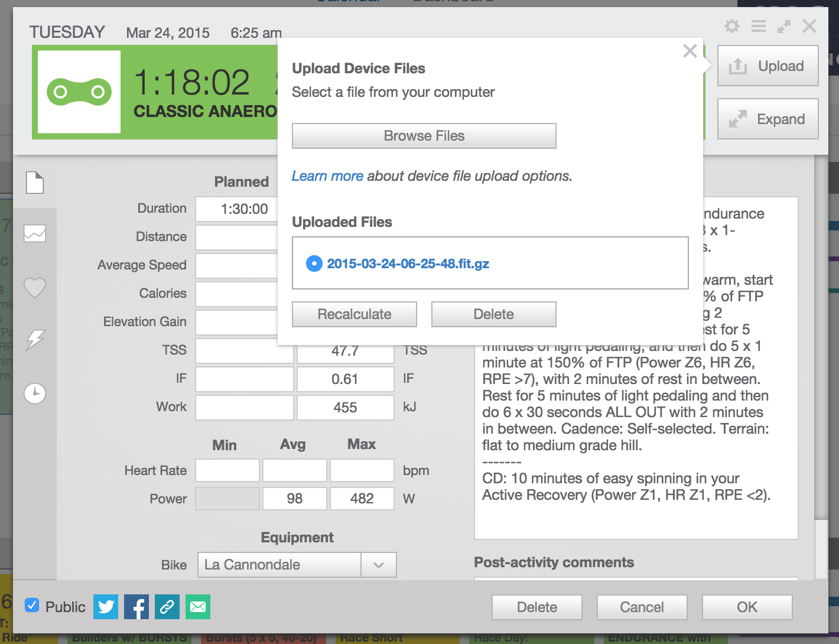This screenshot has height=644, width=839.
Task: Click the Browse Files button
Action: [424, 136]
